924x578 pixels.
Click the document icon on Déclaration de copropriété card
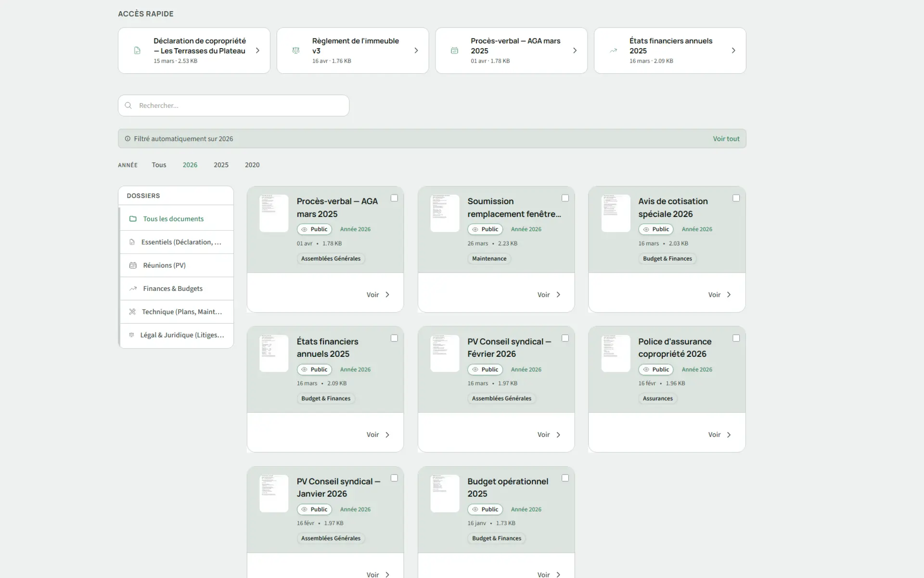[137, 50]
